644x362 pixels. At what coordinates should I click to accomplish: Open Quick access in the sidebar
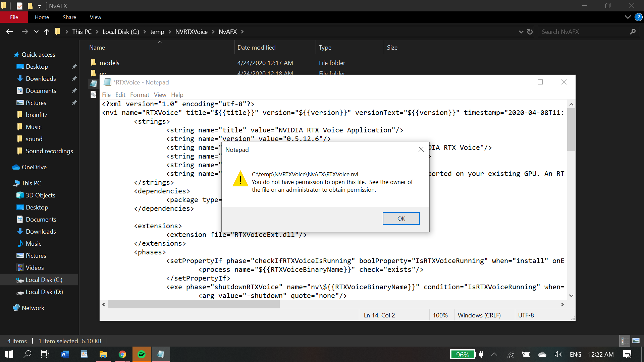tap(38, 54)
